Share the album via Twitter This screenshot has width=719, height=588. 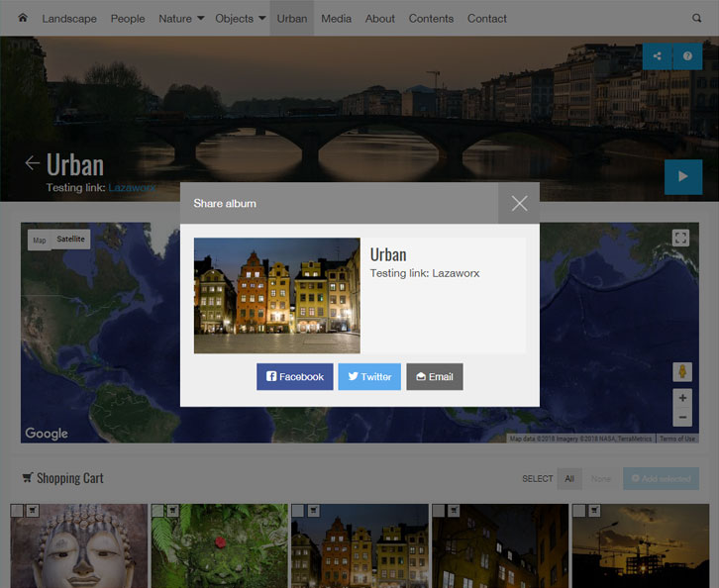tap(369, 377)
